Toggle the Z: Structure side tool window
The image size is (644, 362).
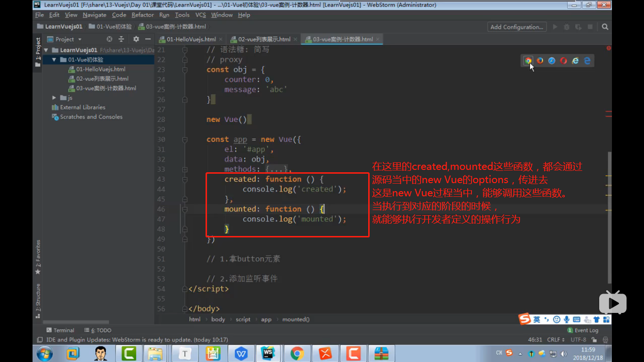38,301
